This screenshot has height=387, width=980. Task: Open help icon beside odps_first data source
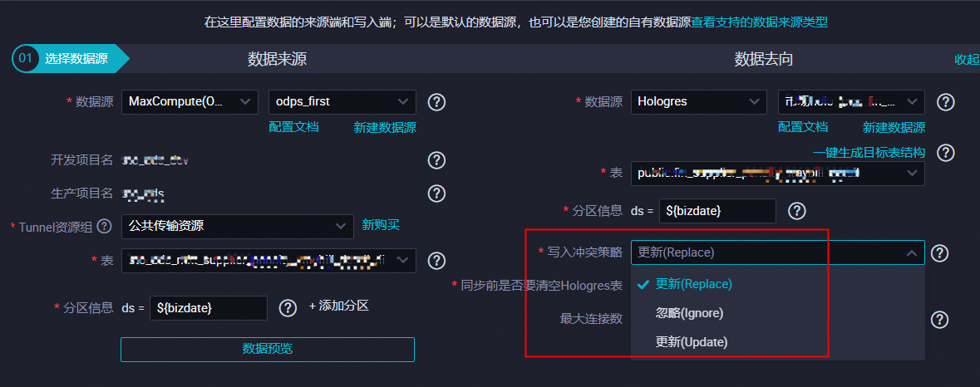tap(436, 102)
